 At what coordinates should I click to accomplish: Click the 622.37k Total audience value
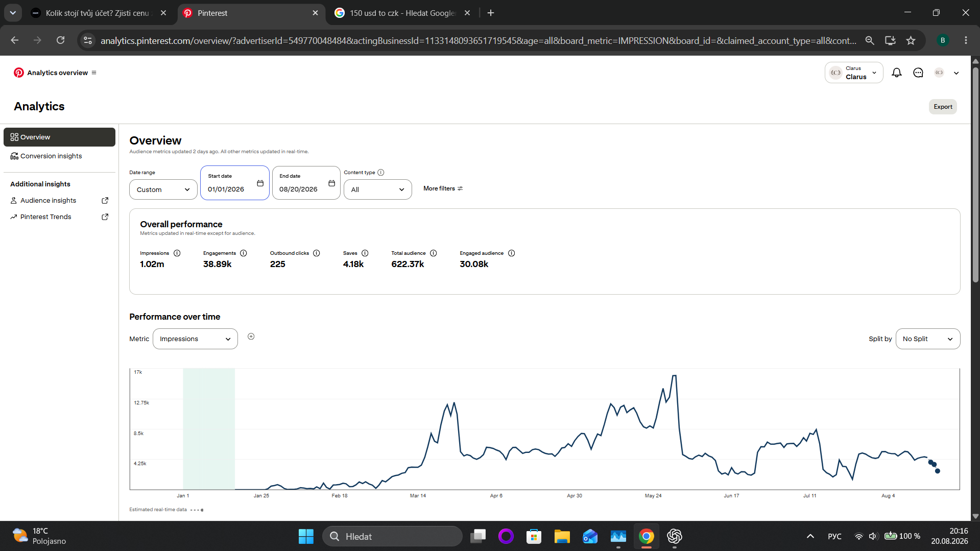click(408, 264)
